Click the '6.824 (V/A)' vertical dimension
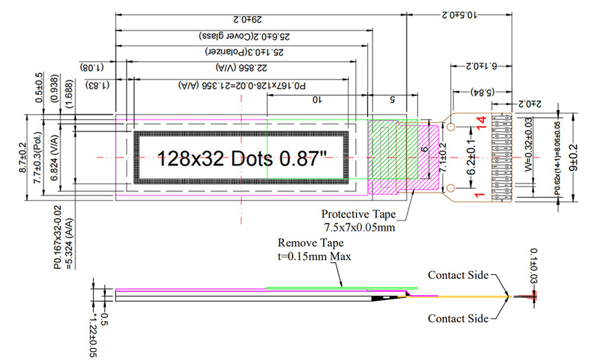The width and height of the screenshot is (593, 364). (x=54, y=158)
